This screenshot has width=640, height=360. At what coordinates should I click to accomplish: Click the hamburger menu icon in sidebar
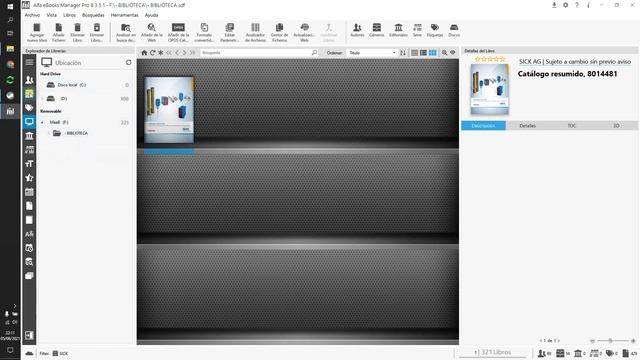click(29, 62)
